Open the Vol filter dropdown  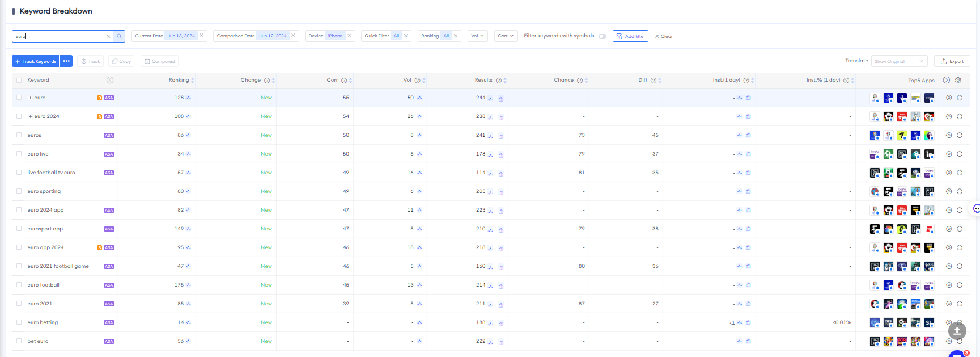tap(478, 36)
